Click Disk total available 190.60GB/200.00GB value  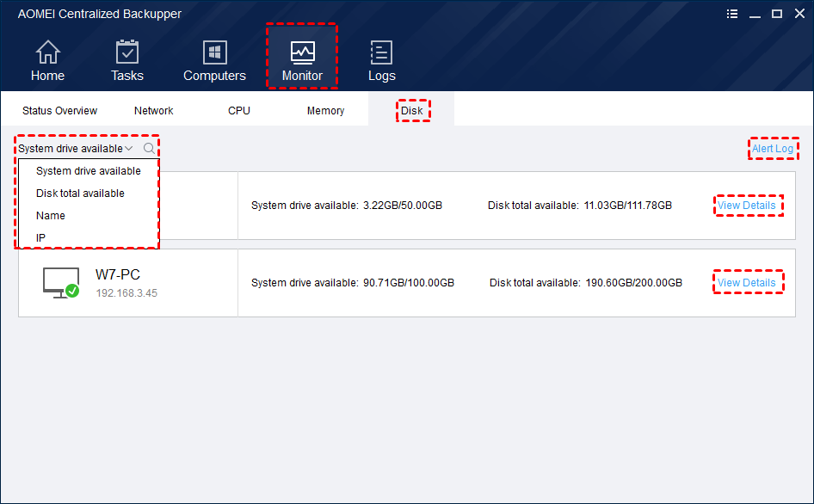(x=634, y=283)
